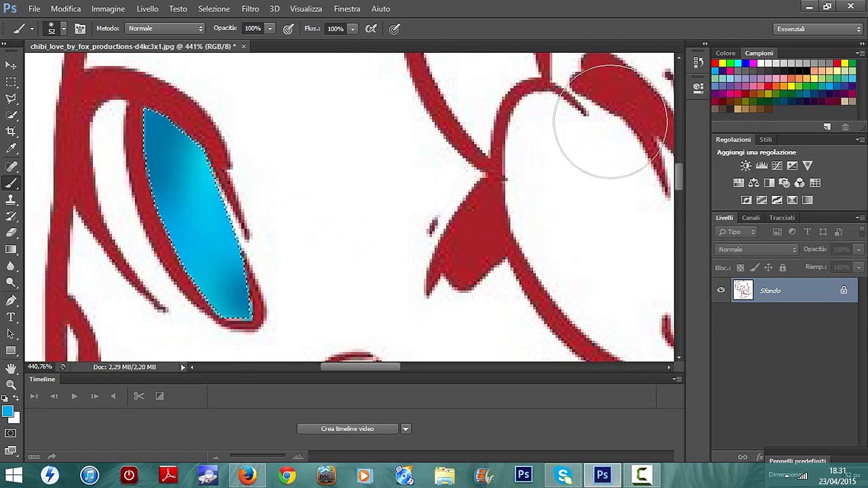Select the Hand tool
Viewport: 868px width, 488px height.
11,368
